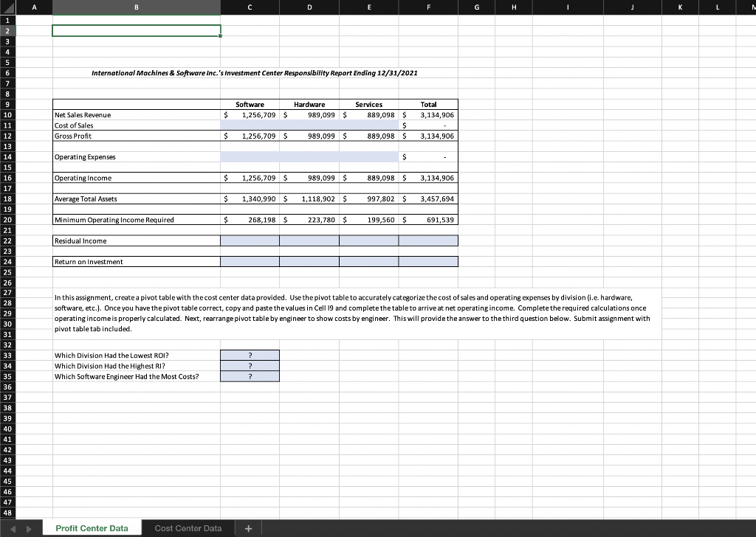Click the answer cell for Lowest ROI question
The image size is (756, 537).
pyautogui.click(x=250, y=355)
